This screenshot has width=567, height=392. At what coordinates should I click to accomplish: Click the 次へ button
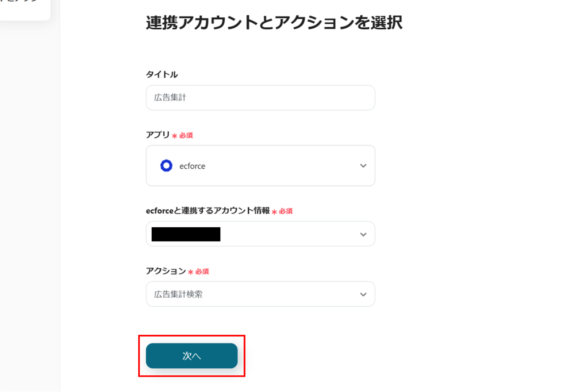[191, 356]
